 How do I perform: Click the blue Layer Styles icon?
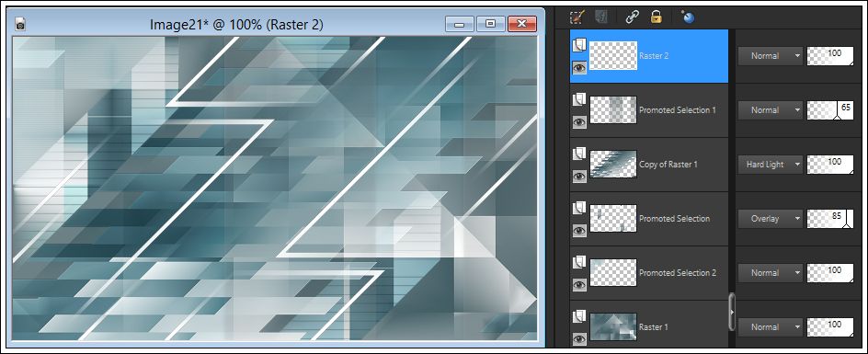tap(688, 17)
